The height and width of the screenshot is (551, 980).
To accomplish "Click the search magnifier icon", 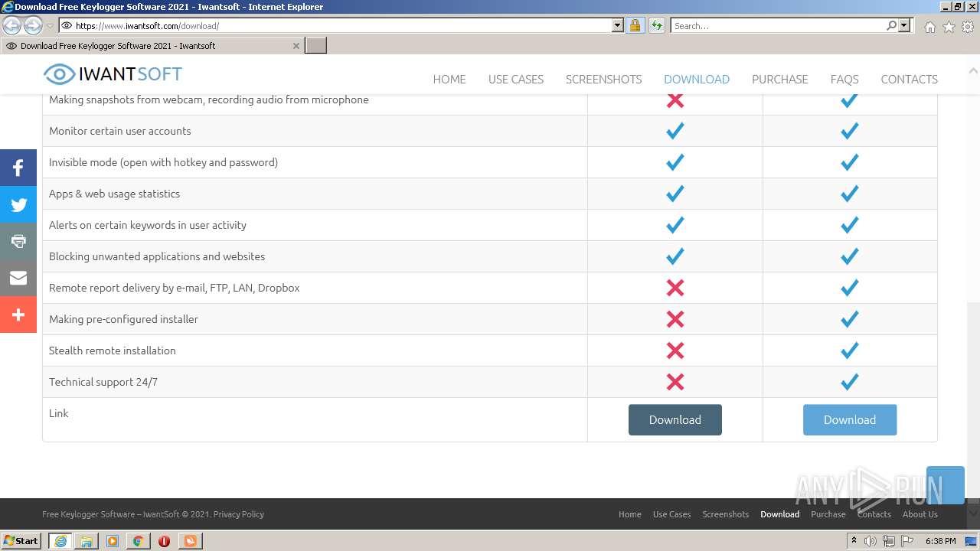I will tap(891, 25).
